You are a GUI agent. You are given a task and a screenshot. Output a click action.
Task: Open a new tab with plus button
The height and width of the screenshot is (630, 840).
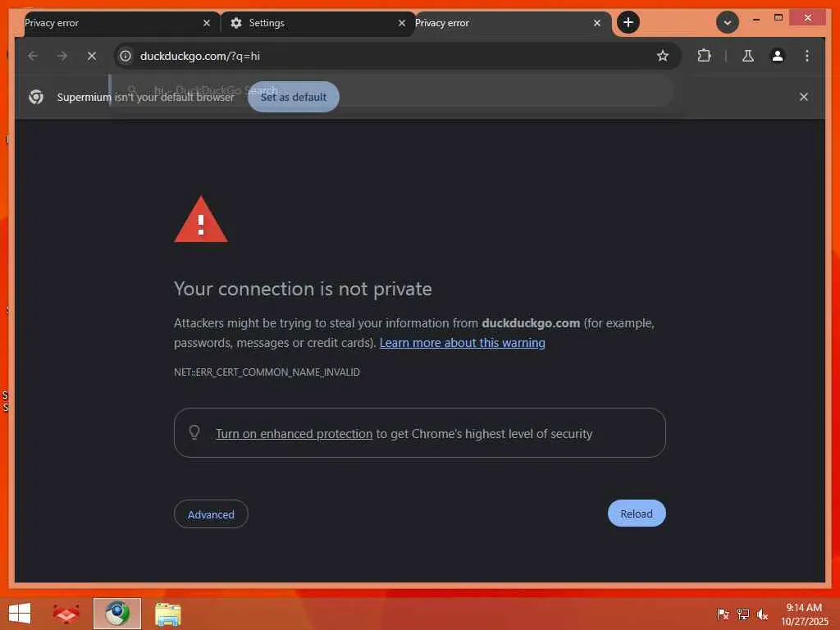628,22
